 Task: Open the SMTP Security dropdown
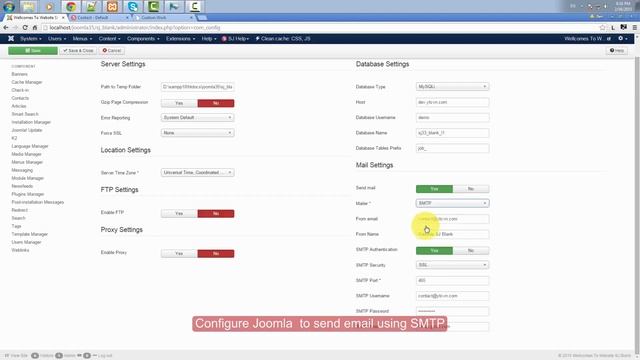click(x=452, y=265)
